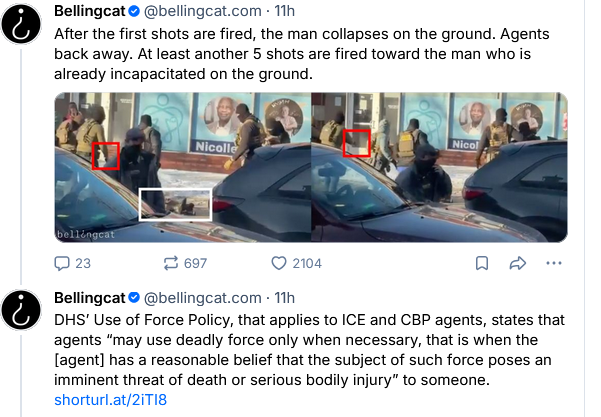Open the shorturl.at/2iTI8 link
The height and width of the screenshot is (417, 601).
(x=110, y=400)
